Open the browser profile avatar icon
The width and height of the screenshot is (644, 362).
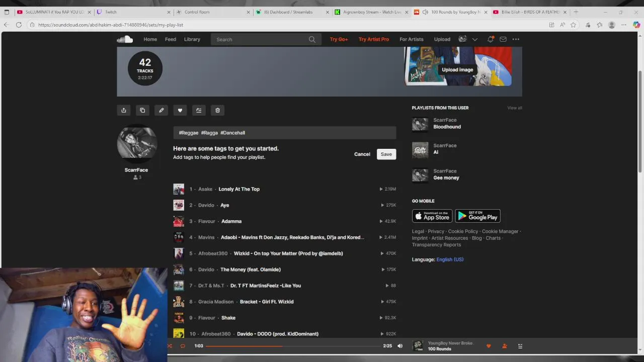612,25
